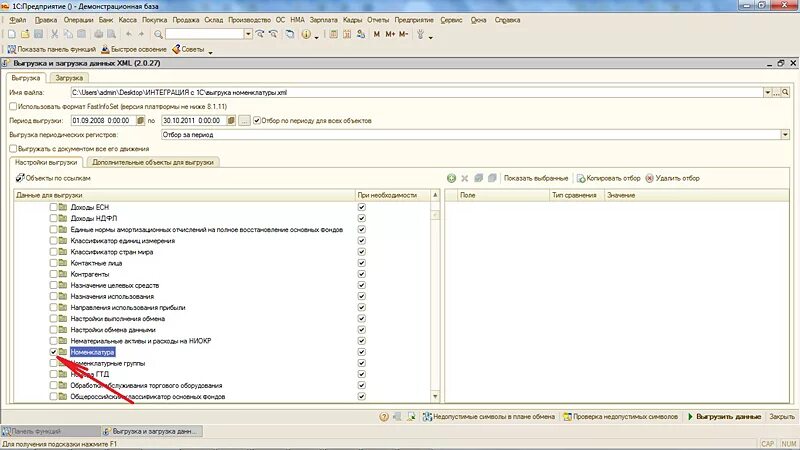Click the M memory button in toolbar
The width and height of the screenshot is (800, 450).
(x=377, y=34)
